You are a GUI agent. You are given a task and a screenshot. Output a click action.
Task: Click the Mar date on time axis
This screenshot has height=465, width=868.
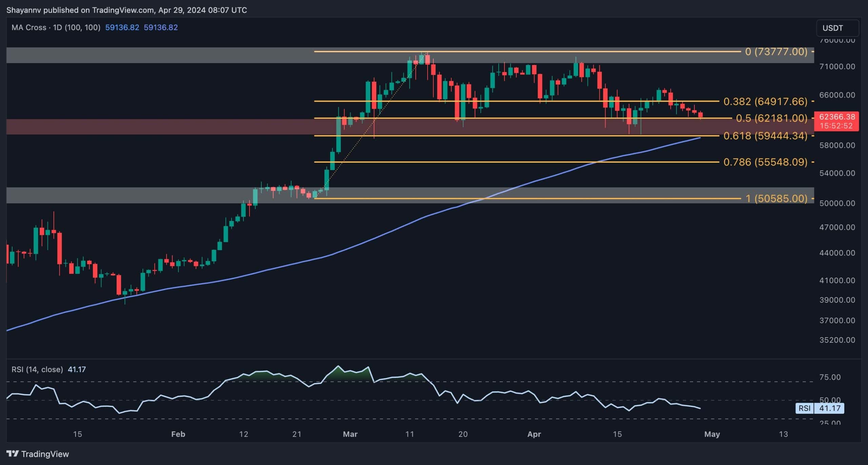[x=350, y=434]
